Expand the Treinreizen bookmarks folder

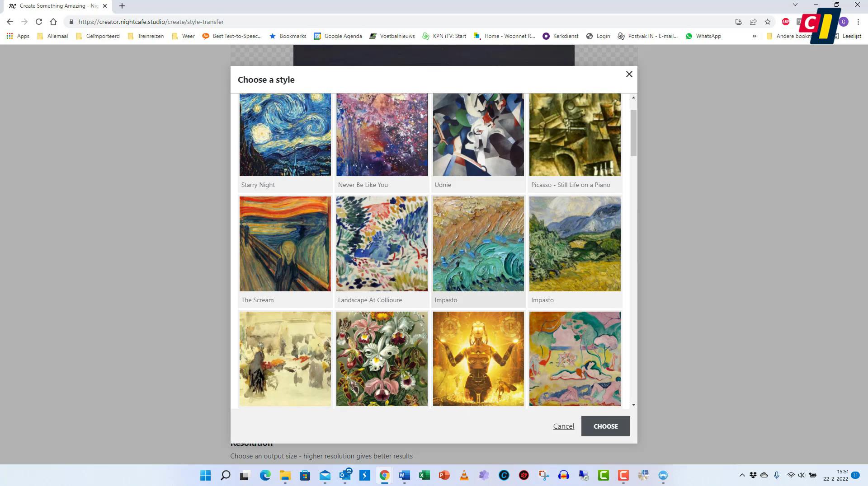point(146,36)
